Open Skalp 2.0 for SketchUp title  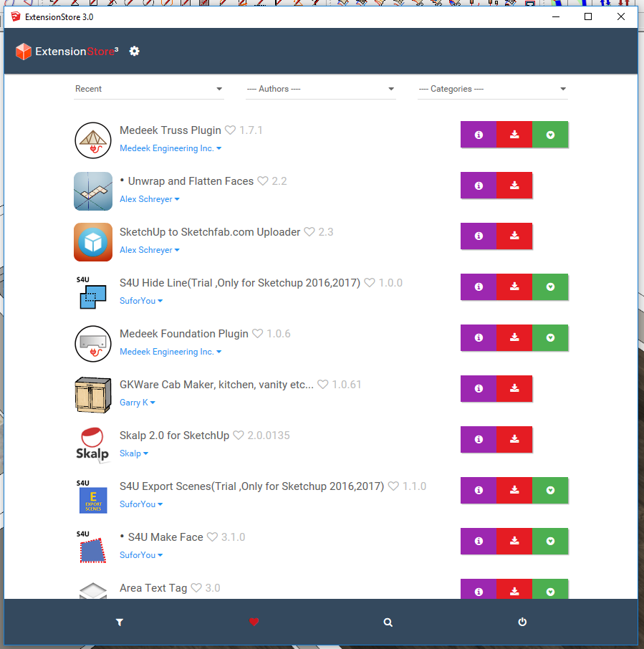click(x=174, y=436)
